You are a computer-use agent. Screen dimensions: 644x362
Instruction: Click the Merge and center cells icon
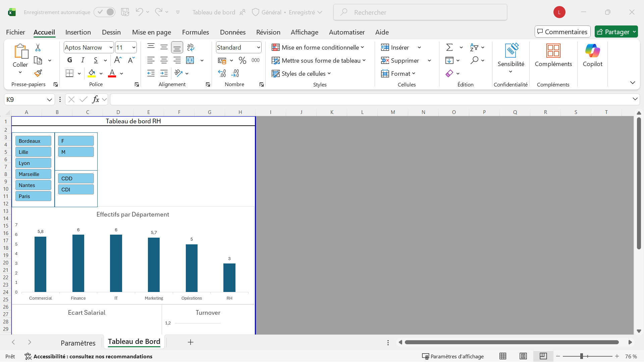pyautogui.click(x=190, y=60)
